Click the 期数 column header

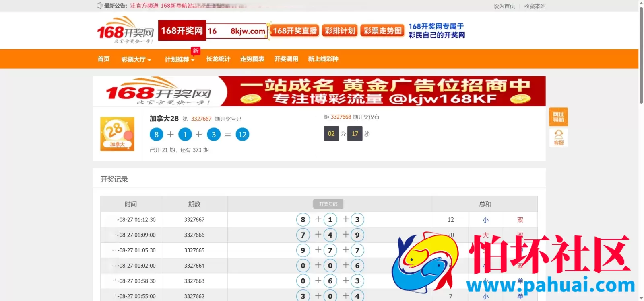194,204
